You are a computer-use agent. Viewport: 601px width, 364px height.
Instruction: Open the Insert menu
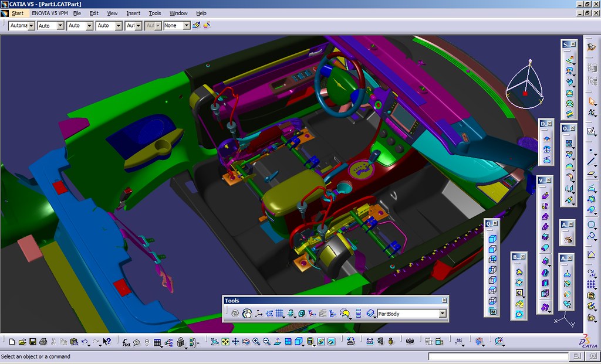[x=133, y=13]
